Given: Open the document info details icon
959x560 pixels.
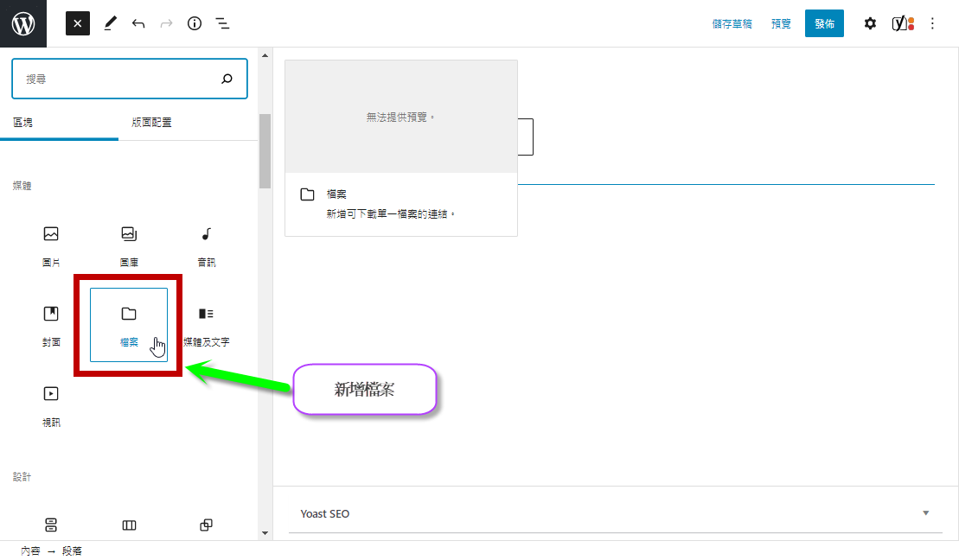Looking at the screenshot, I should tap(195, 23).
